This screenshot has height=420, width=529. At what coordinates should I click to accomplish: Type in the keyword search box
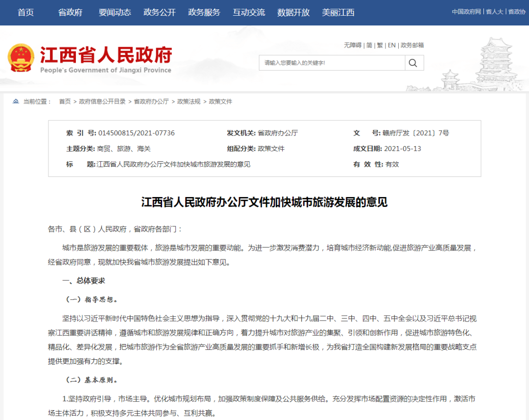[332, 63]
